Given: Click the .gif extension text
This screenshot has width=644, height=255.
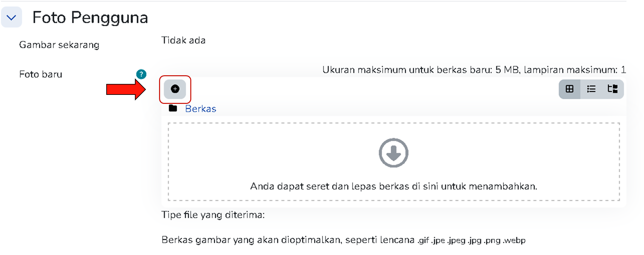Looking at the screenshot, I should pyautogui.click(x=423, y=240).
